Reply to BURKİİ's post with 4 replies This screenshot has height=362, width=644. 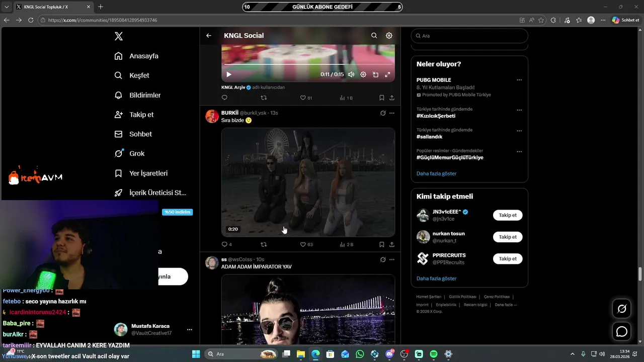(x=227, y=244)
